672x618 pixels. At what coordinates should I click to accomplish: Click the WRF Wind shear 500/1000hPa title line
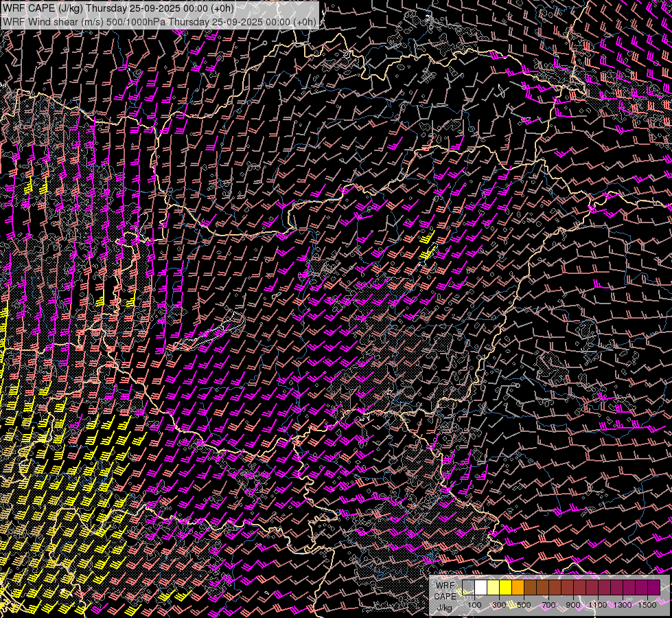coord(160,21)
